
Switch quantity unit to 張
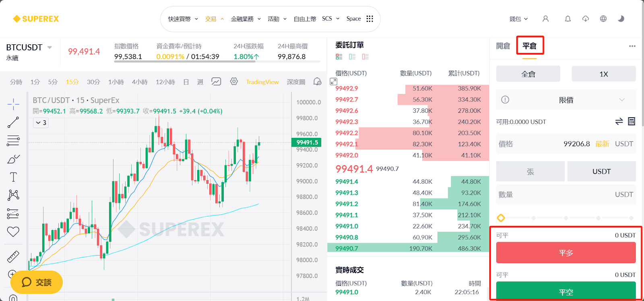530,172
